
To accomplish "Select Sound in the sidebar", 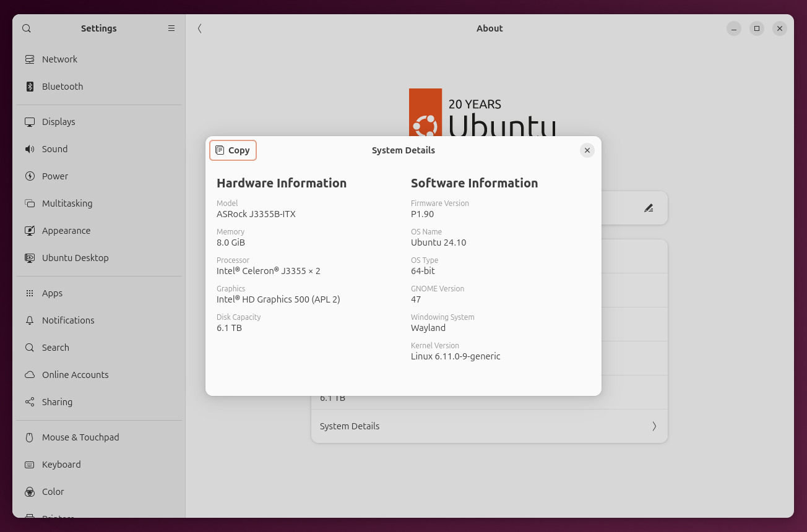I will [x=99, y=149].
